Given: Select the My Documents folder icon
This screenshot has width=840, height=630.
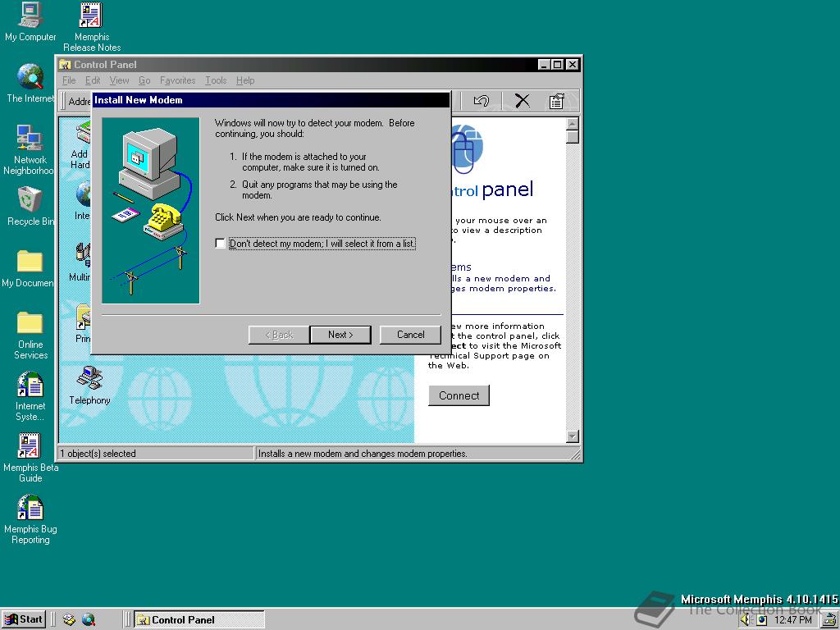Looking at the screenshot, I should [28, 268].
